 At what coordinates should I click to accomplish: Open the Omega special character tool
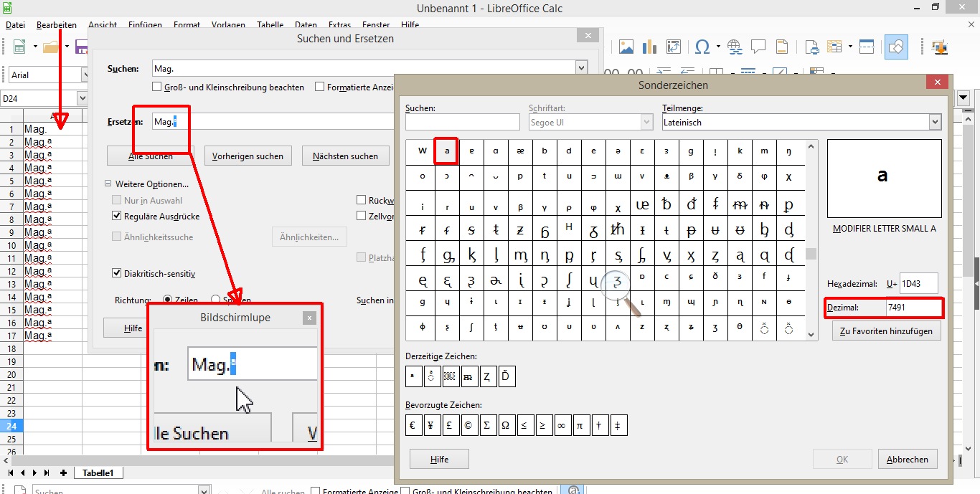click(x=702, y=47)
